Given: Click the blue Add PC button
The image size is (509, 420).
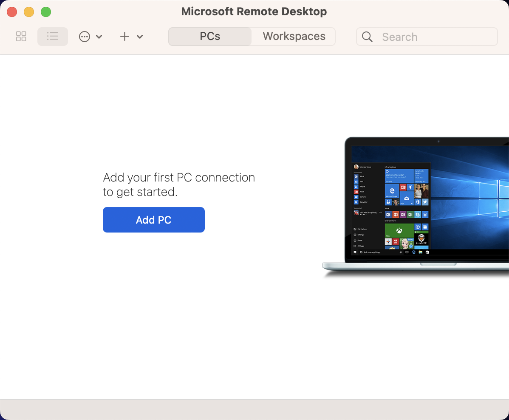Looking at the screenshot, I should tap(153, 220).
